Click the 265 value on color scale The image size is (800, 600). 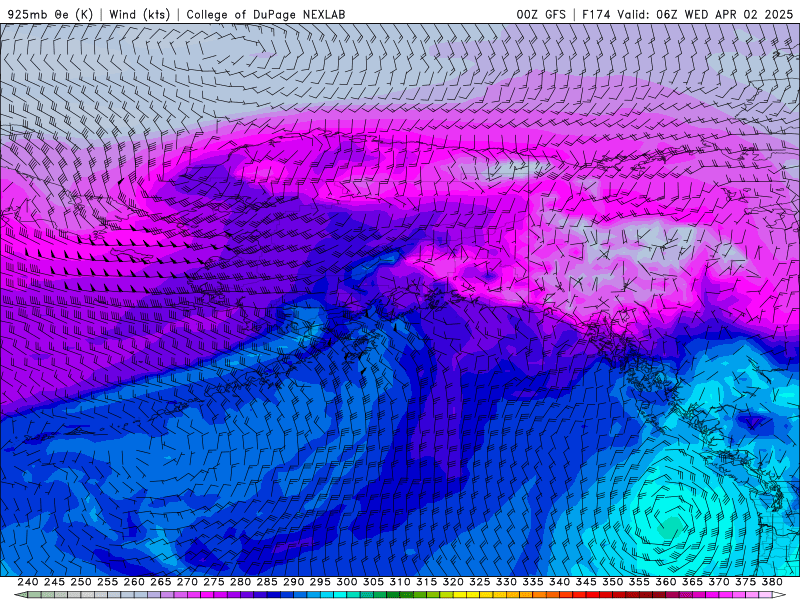tap(161, 582)
